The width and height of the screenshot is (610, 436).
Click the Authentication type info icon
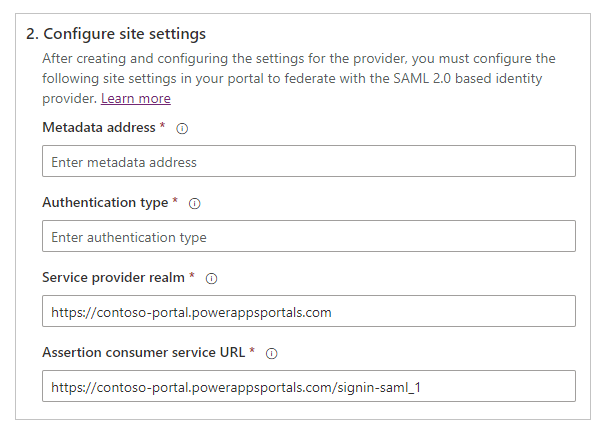194,203
